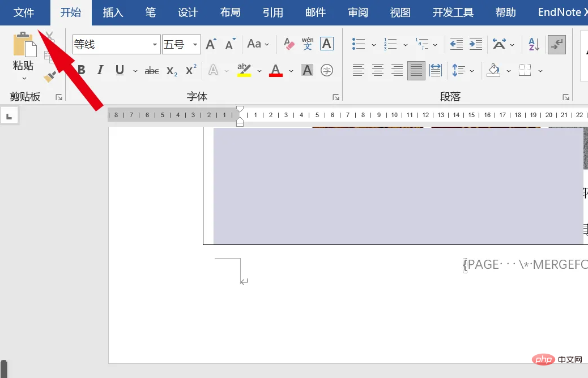Toggle the yellow text highlight
Image resolution: width=588 pixels, height=378 pixels.
click(245, 70)
